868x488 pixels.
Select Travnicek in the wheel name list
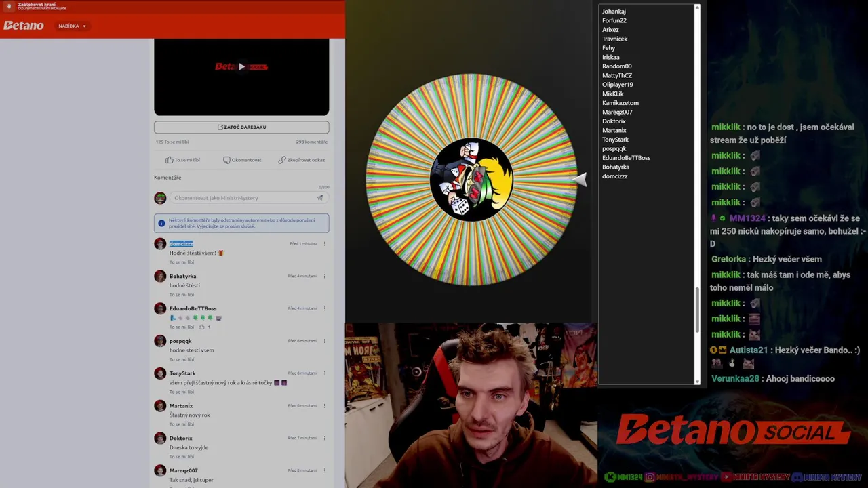614,39
